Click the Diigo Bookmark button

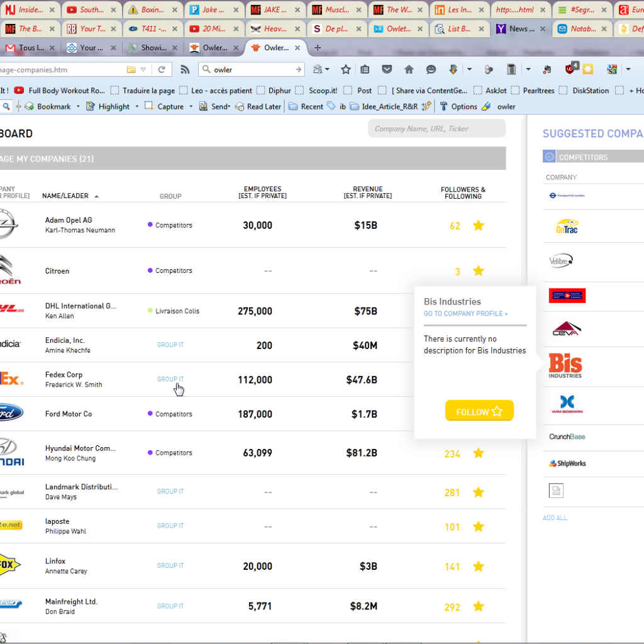(48, 106)
